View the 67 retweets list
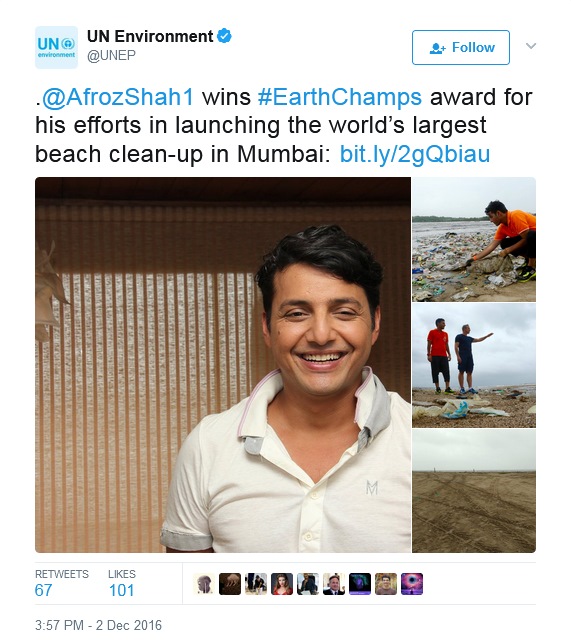The image size is (571, 642). coord(61,583)
